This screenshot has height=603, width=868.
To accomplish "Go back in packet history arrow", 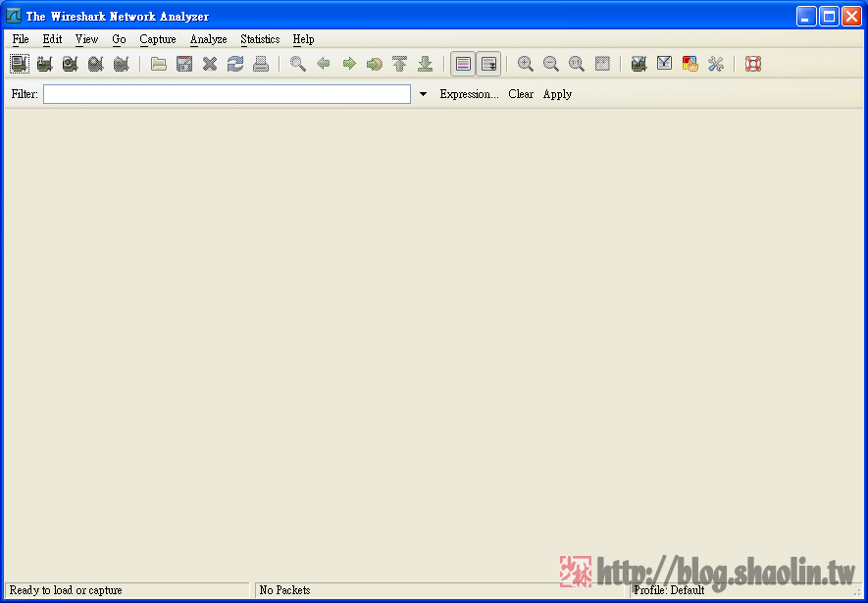I will click(x=324, y=64).
